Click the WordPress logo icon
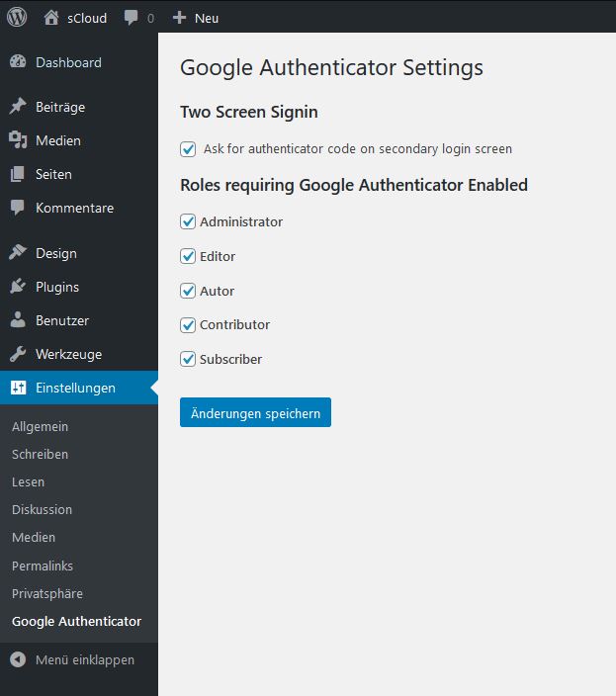This screenshot has width=616, height=696. pyautogui.click(x=17, y=18)
